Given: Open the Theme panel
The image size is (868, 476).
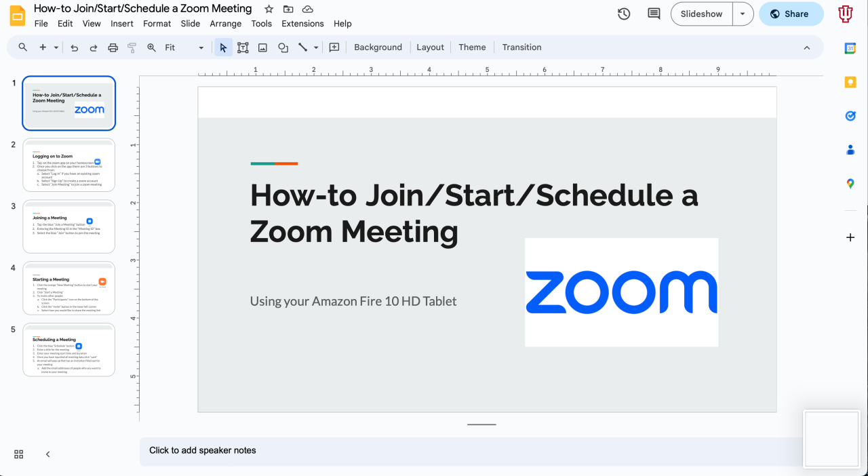Looking at the screenshot, I should pyautogui.click(x=472, y=47).
